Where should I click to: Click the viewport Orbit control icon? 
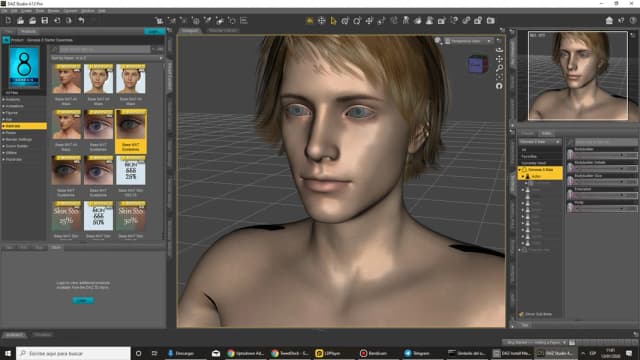tap(499, 50)
